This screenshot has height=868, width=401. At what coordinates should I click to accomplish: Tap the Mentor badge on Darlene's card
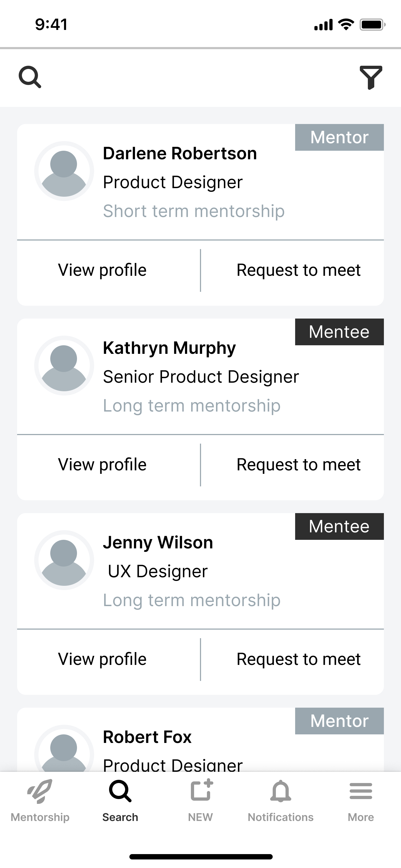[339, 137]
